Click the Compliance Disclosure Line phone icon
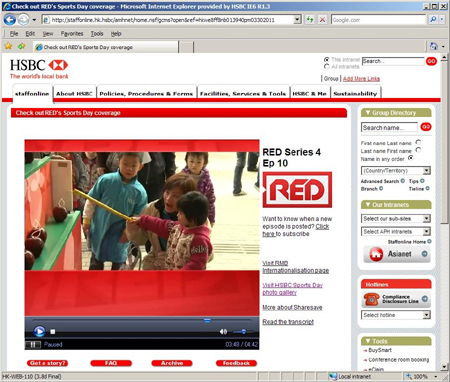Viewport: 450px width, 382px height. 371,299
